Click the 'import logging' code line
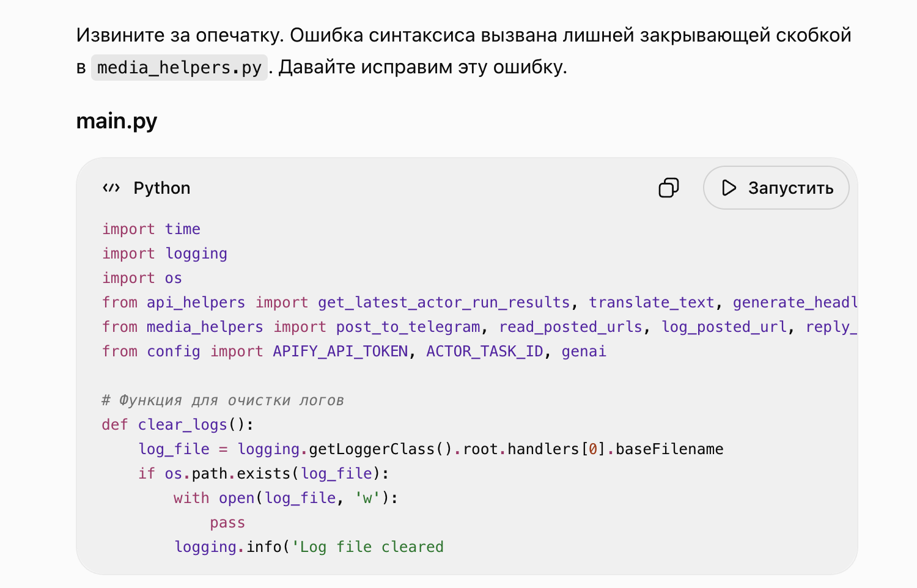This screenshot has width=917, height=588. tap(165, 254)
